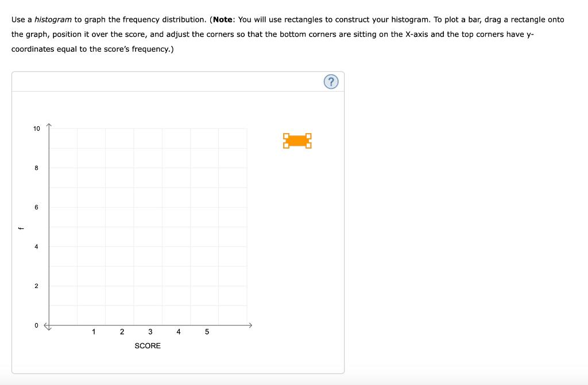Select the draggable orange rectangle bar
The image size is (588, 385).
pos(297,141)
